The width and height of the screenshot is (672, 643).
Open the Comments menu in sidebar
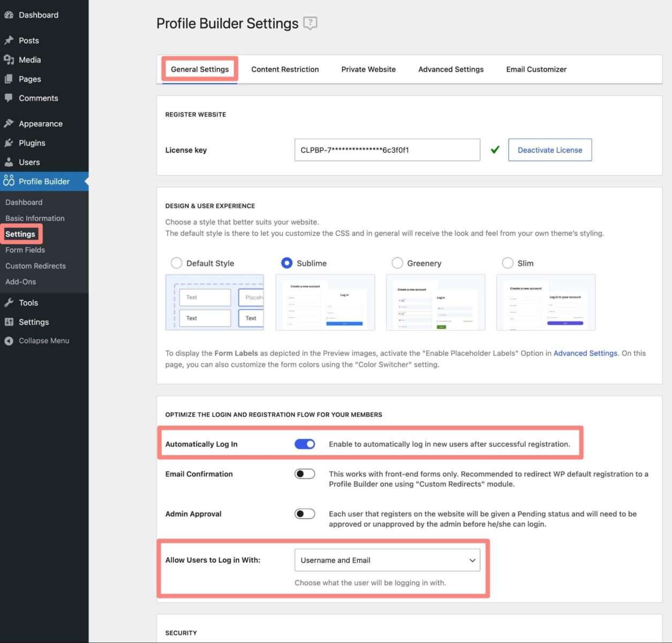pos(39,98)
